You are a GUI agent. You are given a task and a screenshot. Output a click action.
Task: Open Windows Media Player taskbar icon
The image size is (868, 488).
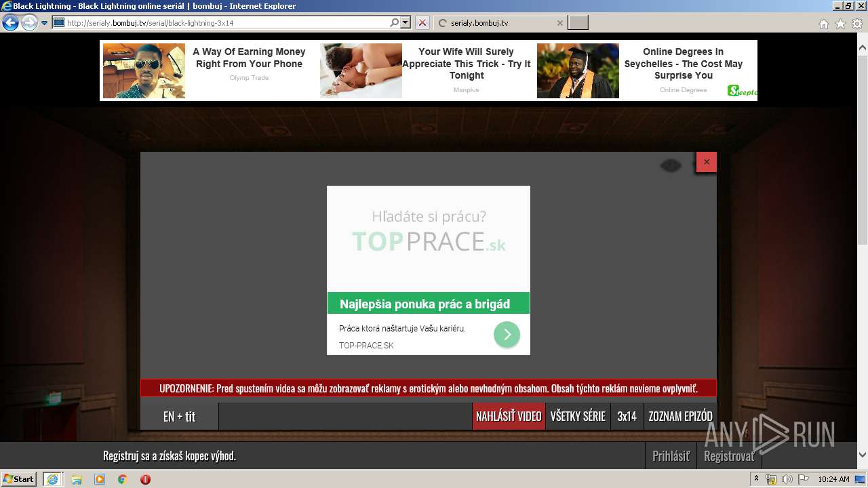click(100, 479)
